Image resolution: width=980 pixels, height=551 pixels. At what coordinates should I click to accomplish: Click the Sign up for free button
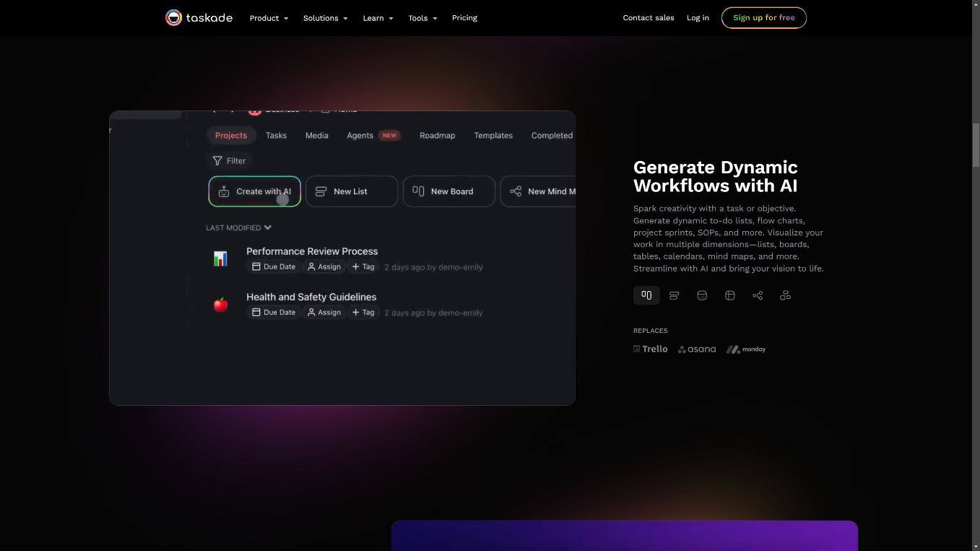coord(764,17)
